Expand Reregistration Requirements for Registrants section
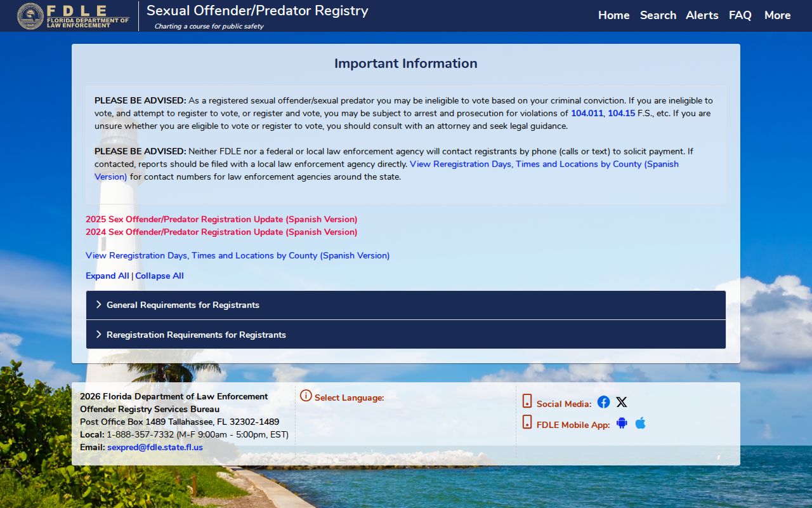The image size is (812, 508). tap(406, 335)
